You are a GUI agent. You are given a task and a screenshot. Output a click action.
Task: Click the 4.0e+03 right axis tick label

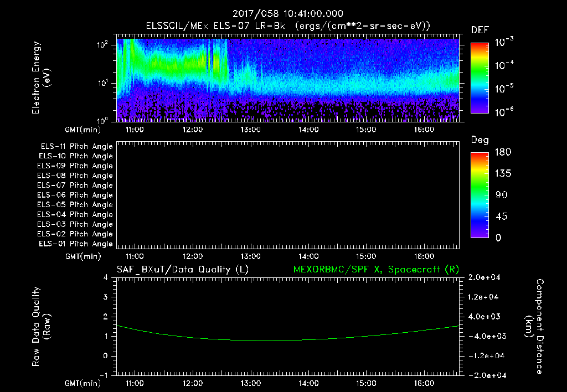(484, 316)
